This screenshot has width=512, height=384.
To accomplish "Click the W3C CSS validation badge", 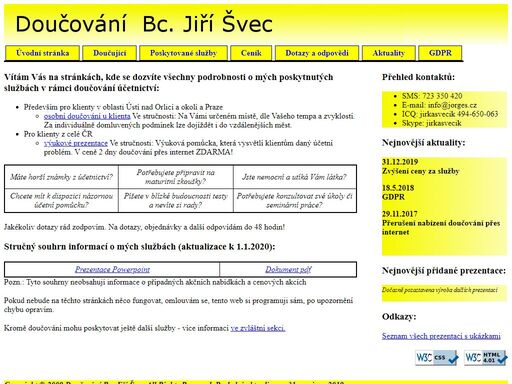I will tap(437, 358).
